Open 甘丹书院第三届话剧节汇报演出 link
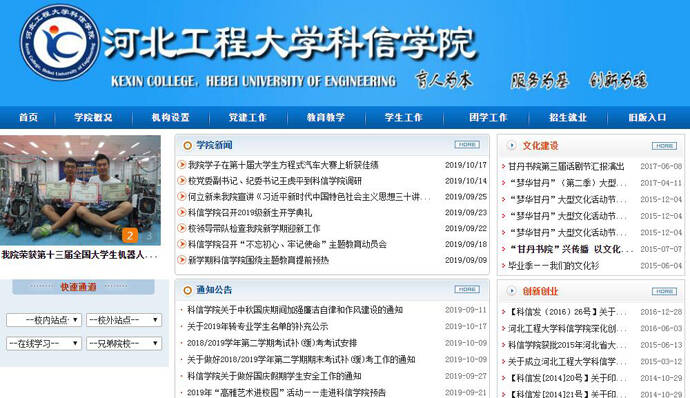Screen dimensions: 690x398 (x=566, y=166)
